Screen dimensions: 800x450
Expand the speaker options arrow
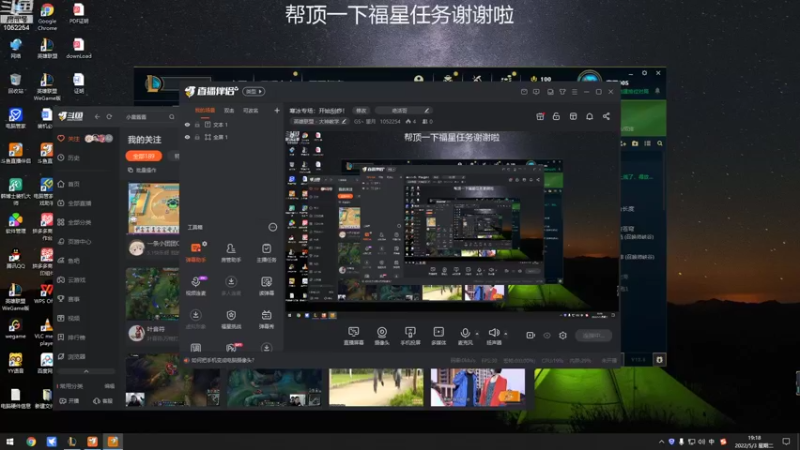point(506,334)
